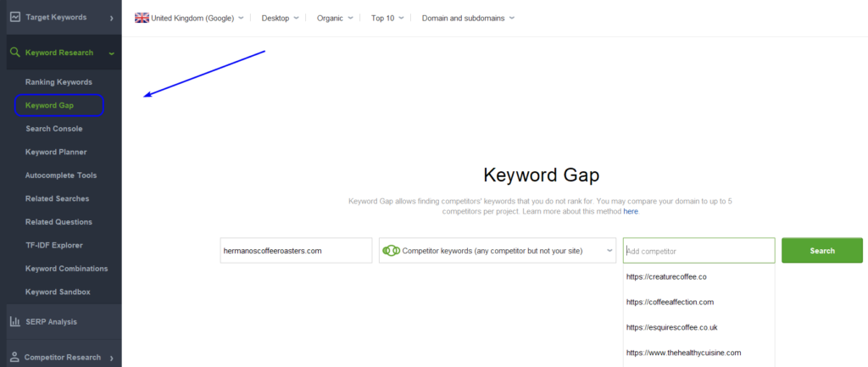This screenshot has height=367, width=868.
Task: Open Ranking Keywords in the sidebar
Action: [x=58, y=82]
